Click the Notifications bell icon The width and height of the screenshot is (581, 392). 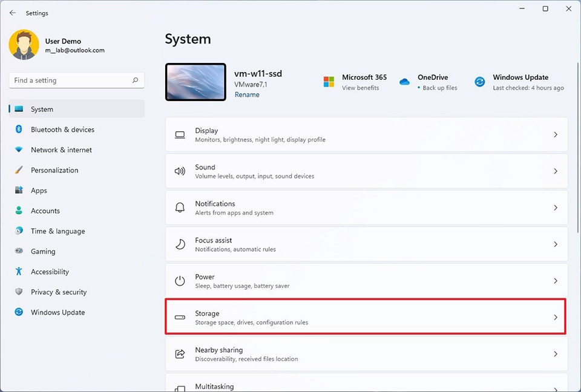click(180, 207)
